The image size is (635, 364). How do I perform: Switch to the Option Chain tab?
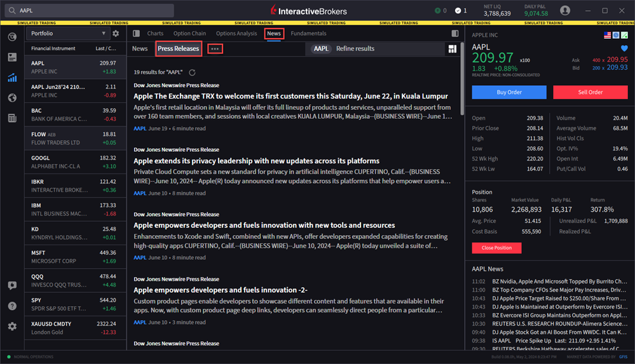coord(189,34)
